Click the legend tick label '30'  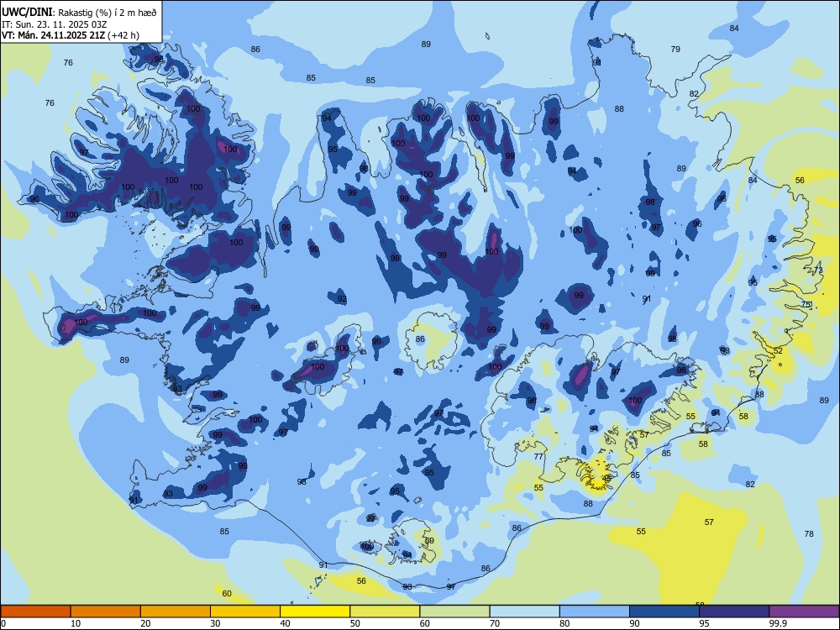(215, 623)
